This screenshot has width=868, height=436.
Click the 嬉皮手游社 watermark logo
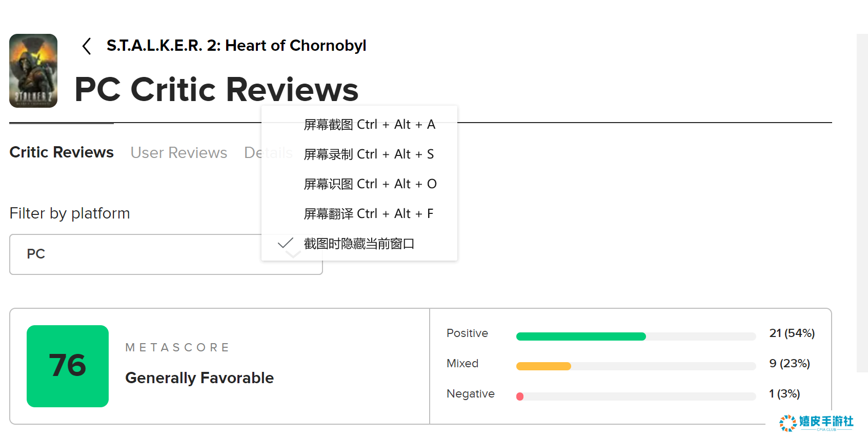tap(816, 422)
